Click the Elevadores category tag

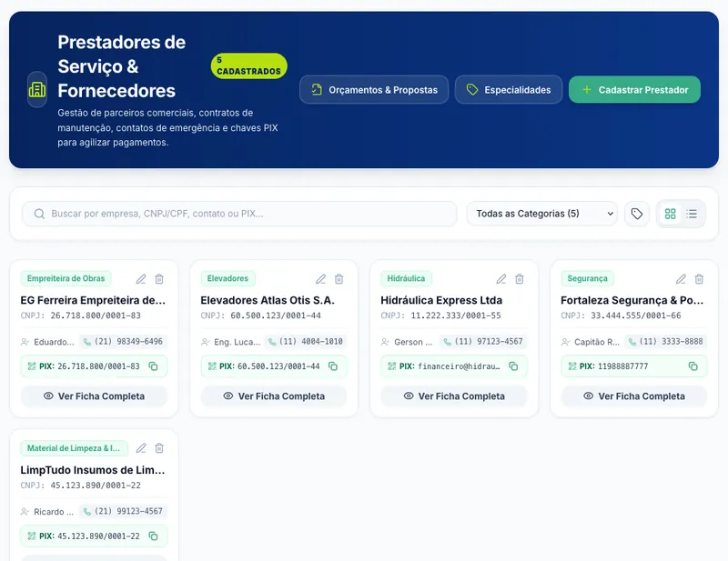point(228,278)
